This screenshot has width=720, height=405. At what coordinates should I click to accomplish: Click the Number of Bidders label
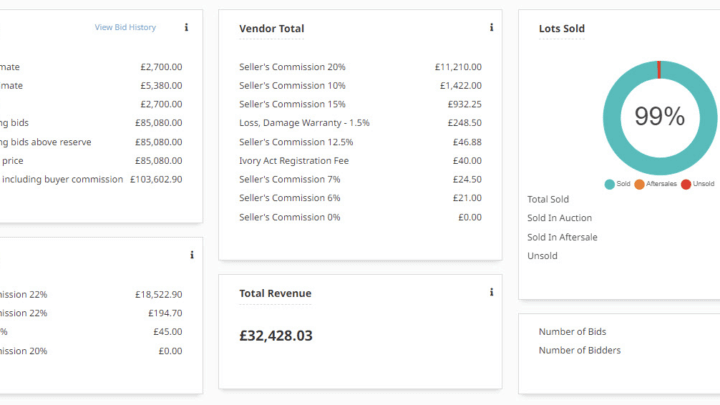coord(579,351)
